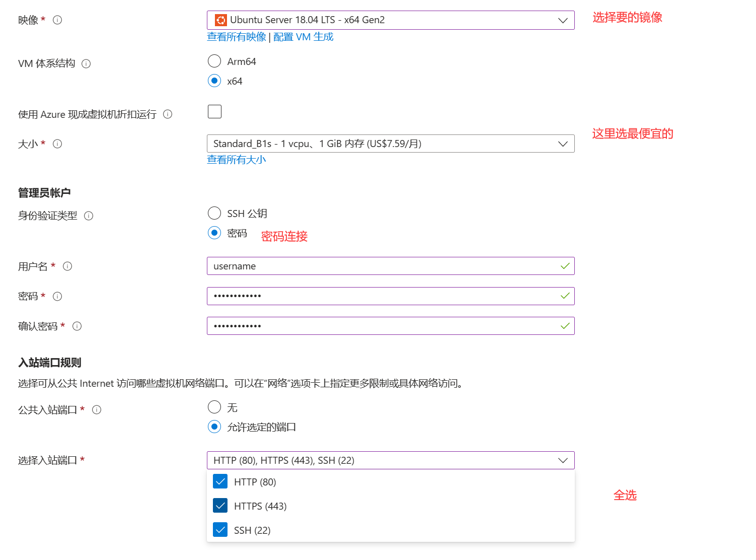Click the 选择入站端口 field label
Screen dimensions: 756x560
pyautogui.click(x=48, y=460)
